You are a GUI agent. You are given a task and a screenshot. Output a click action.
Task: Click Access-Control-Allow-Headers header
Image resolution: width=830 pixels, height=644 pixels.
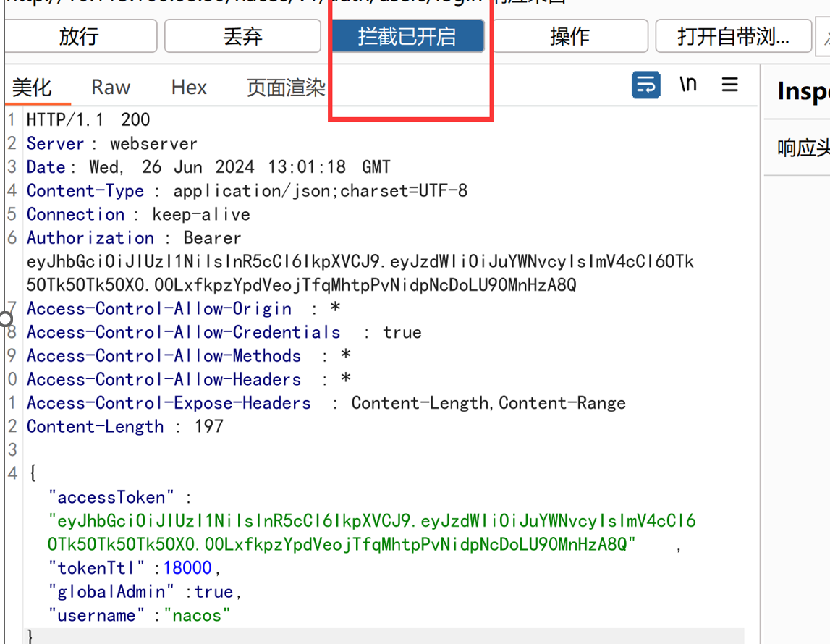coord(164,379)
